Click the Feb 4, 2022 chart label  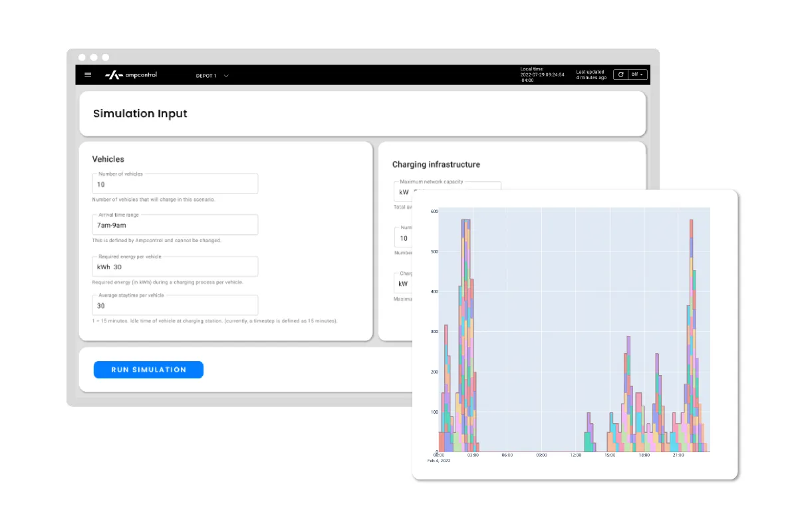coord(439,460)
